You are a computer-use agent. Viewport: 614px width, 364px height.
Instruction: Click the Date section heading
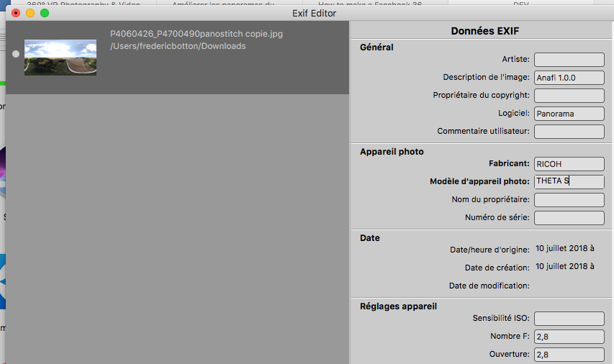click(x=370, y=238)
